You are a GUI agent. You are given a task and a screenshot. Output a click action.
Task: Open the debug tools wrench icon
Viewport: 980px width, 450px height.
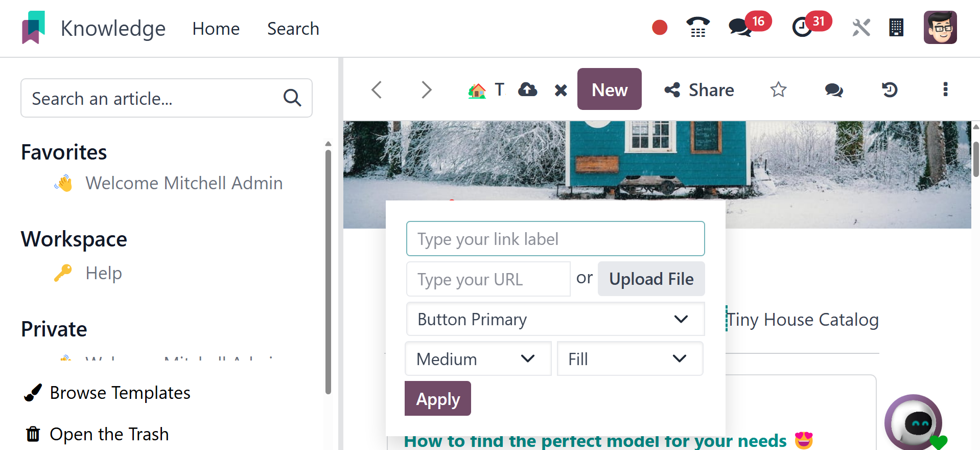(x=861, y=28)
